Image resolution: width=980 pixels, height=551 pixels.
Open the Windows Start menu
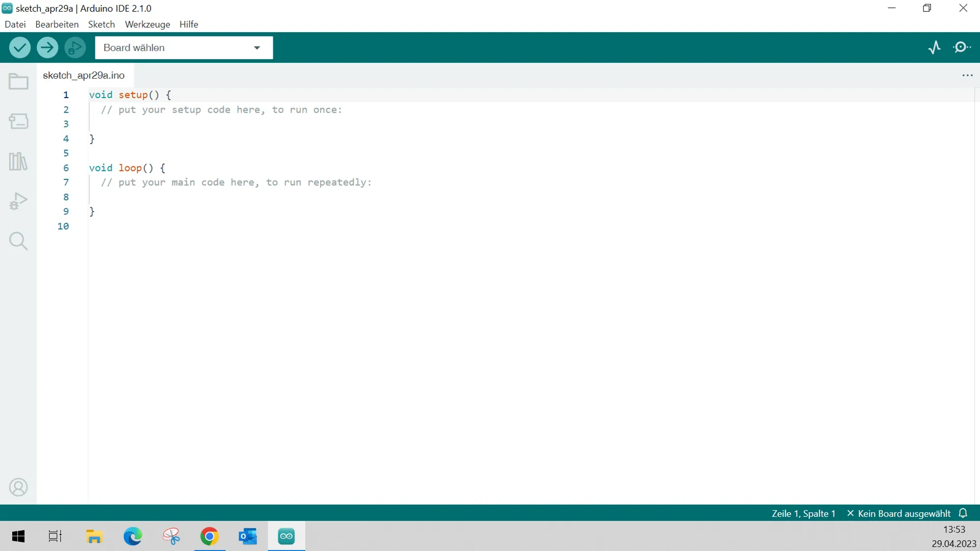(x=18, y=536)
